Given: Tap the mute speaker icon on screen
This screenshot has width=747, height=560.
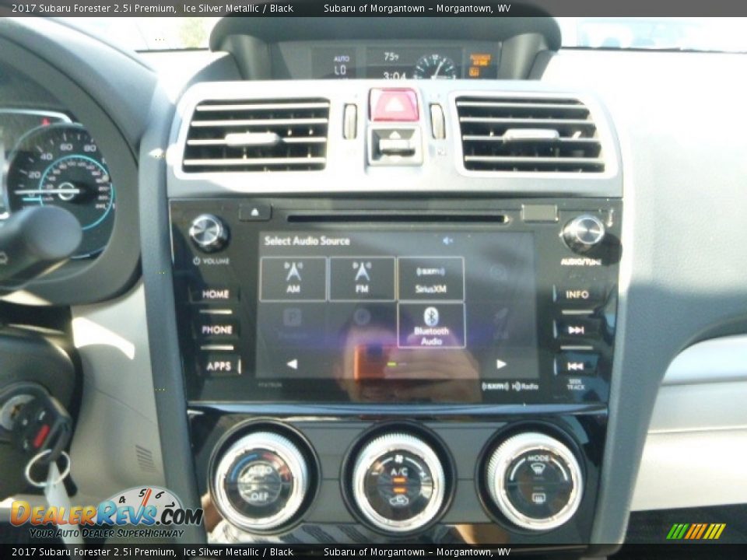Looking at the screenshot, I should click(x=447, y=241).
